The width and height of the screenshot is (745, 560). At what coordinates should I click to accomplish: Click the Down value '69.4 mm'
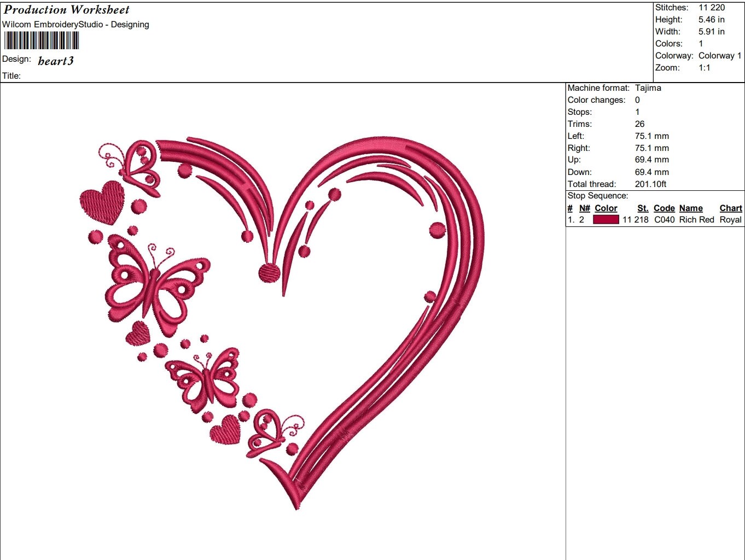coord(652,172)
